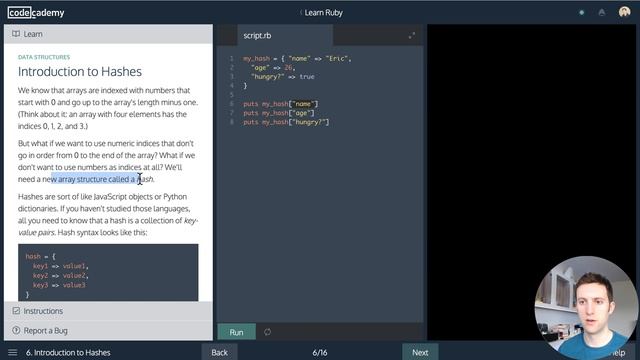Click the black output console panel
The image size is (640, 360).
tap(531, 182)
